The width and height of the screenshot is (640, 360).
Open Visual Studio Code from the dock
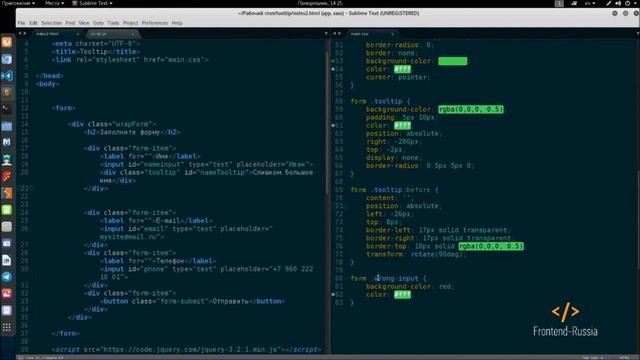[x=7, y=76]
